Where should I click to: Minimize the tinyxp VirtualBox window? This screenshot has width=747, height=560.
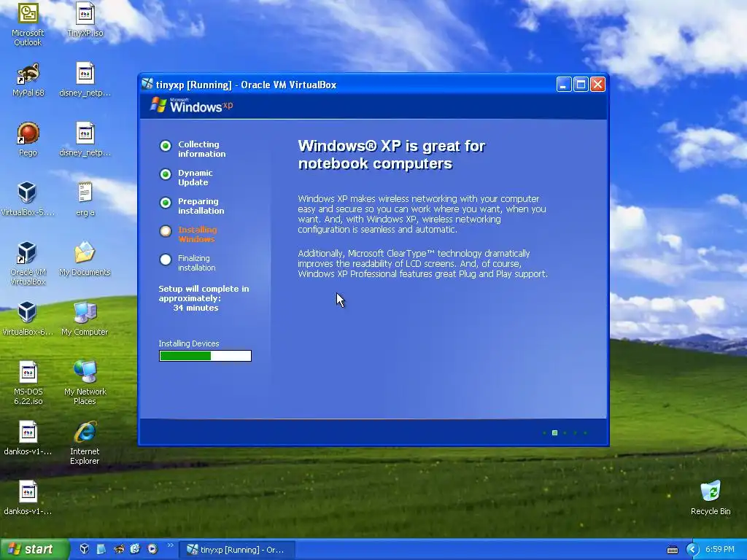click(564, 85)
